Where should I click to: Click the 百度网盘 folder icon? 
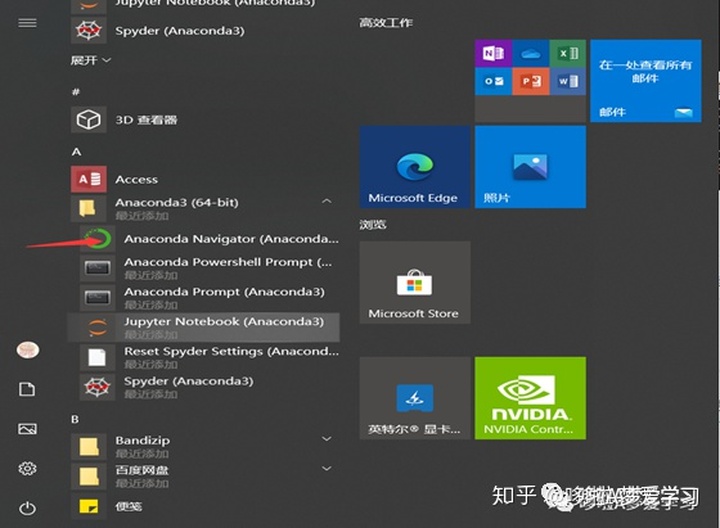(x=89, y=476)
